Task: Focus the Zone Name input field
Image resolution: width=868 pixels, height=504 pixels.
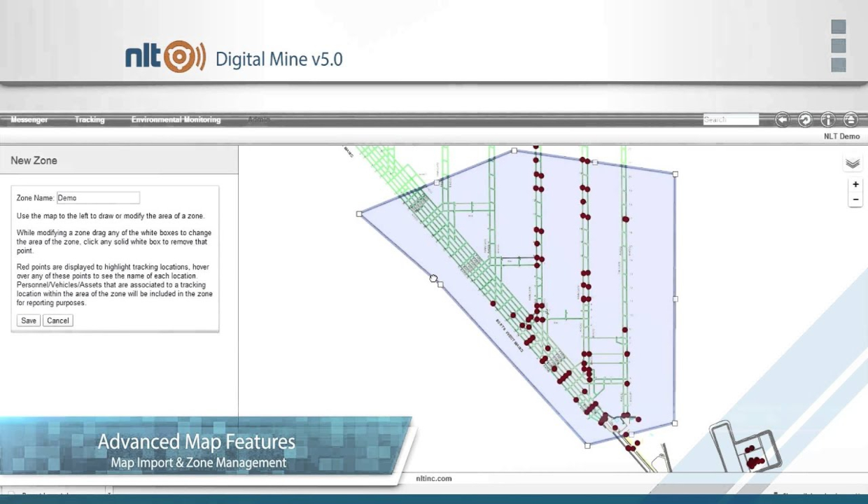Action: pyautogui.click(x=98, y=198)
